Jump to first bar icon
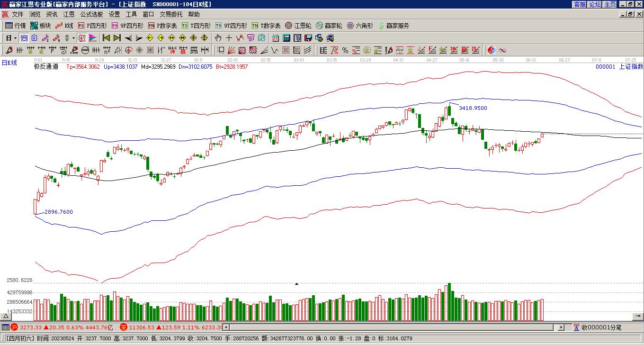 coord(106,38)
